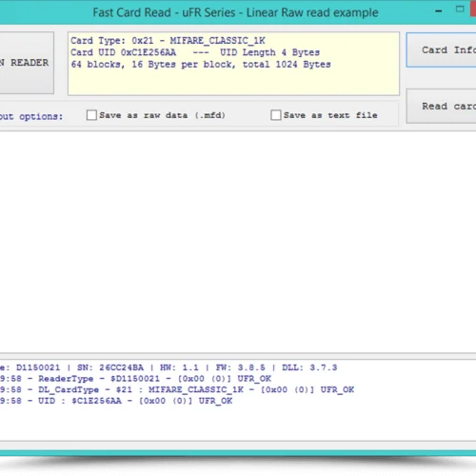The image size is (476, 476).
Task: Click the OPEN READER button
Action: pos(26,63)
